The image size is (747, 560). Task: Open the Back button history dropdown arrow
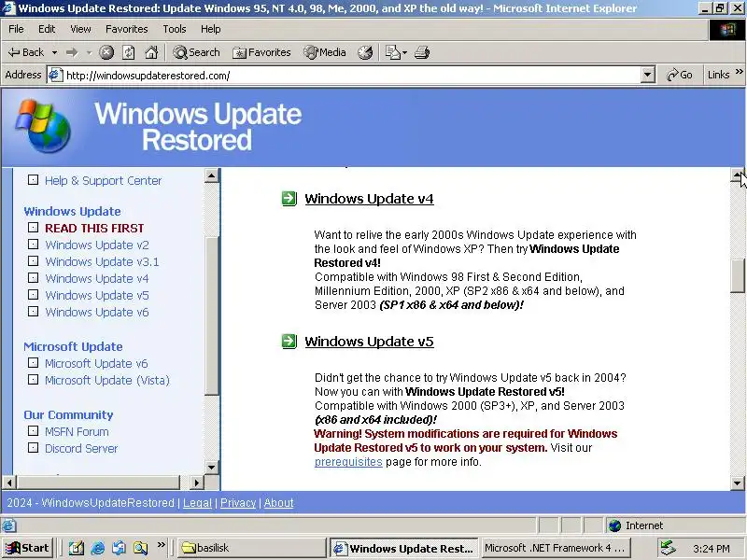55,52
